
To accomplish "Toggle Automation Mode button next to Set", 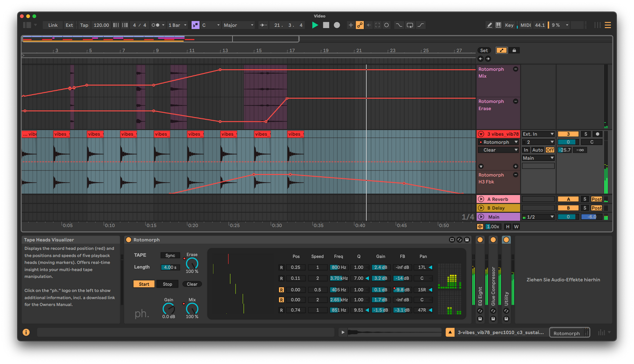I will [501, 50].
